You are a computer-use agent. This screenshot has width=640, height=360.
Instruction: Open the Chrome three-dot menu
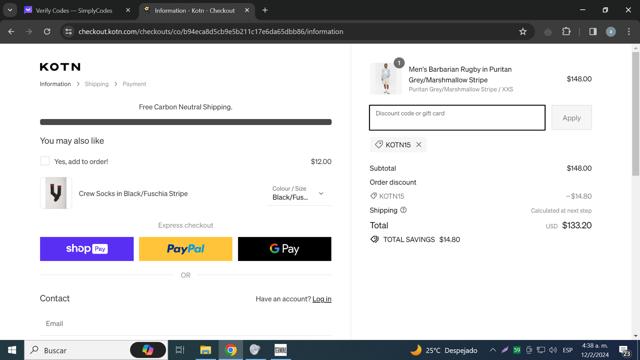click(629, 31)
